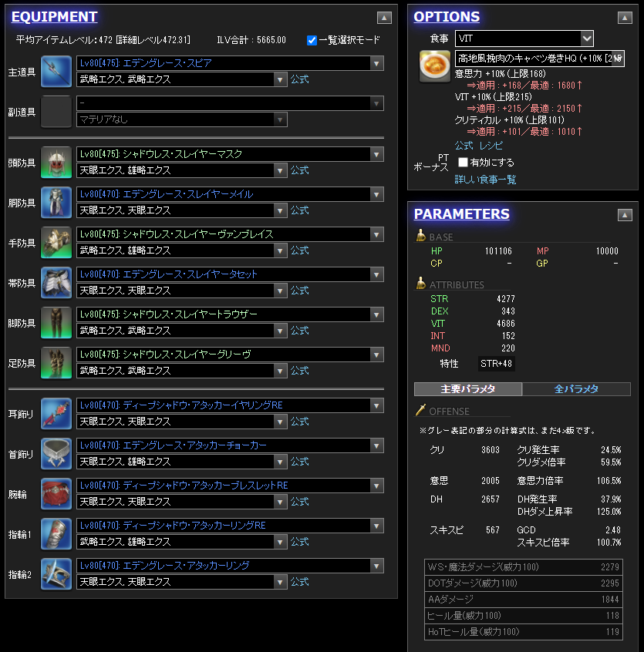This screenshot has width=644, height=652.
Task: Select the Attacker choker necklace icon
Action: (x=56, y=454)
